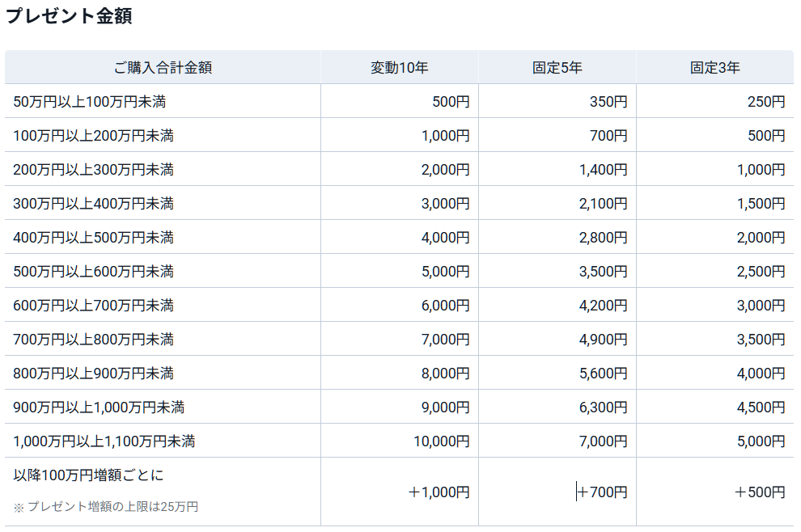Click the 固定5年 column header
The image size is (801, 532).
[x=557, y=68]
